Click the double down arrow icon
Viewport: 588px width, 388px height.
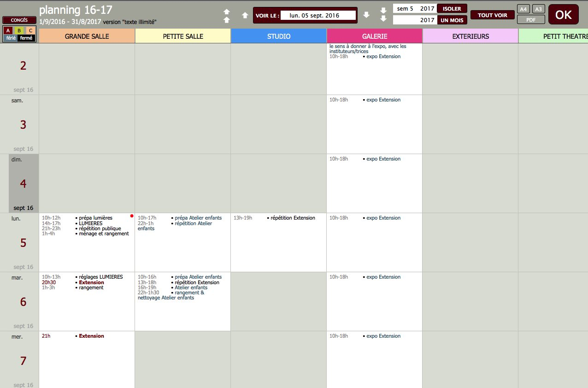pos(383,15)
